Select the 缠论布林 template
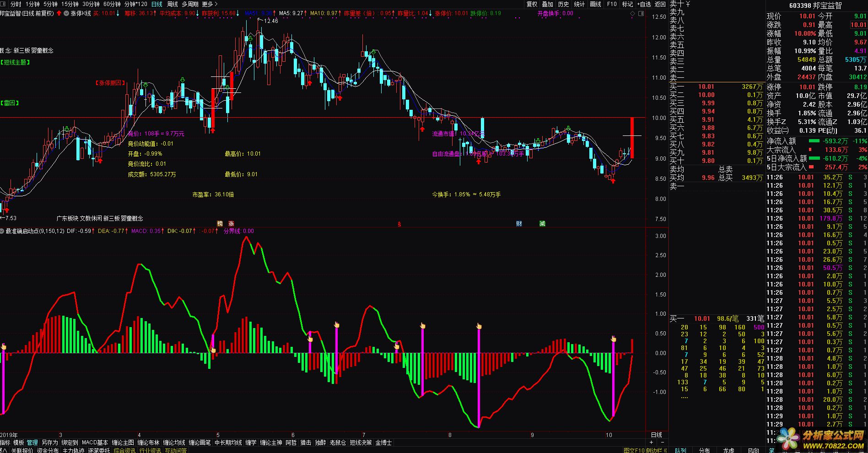This screenshot has width=868, height=453. tap(149, 442)
